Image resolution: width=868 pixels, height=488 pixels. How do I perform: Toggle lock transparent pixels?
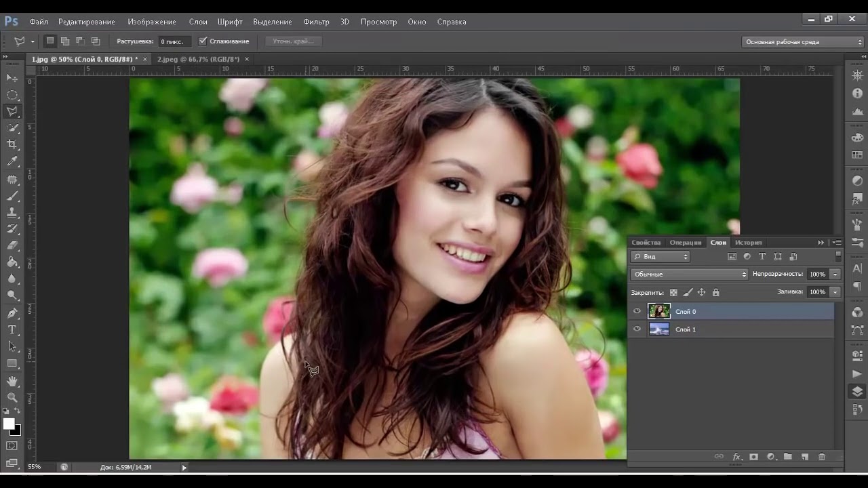tap(673, 293)
